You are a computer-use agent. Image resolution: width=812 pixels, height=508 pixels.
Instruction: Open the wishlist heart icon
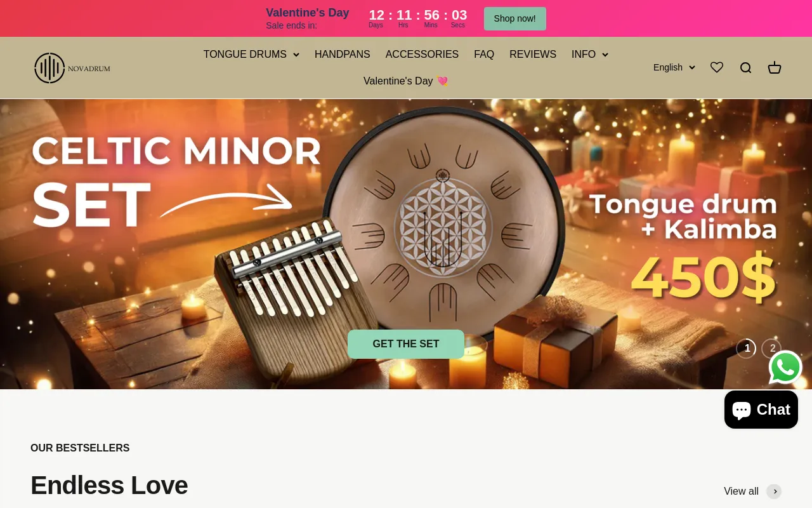[717, 67]
